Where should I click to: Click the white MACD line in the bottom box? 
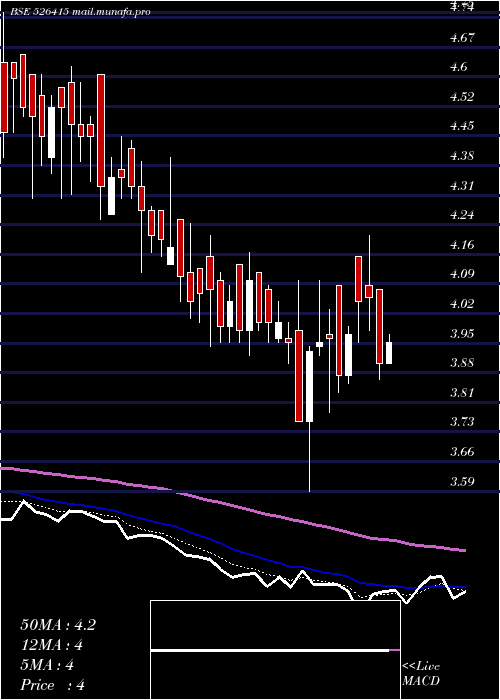(270, 651)
